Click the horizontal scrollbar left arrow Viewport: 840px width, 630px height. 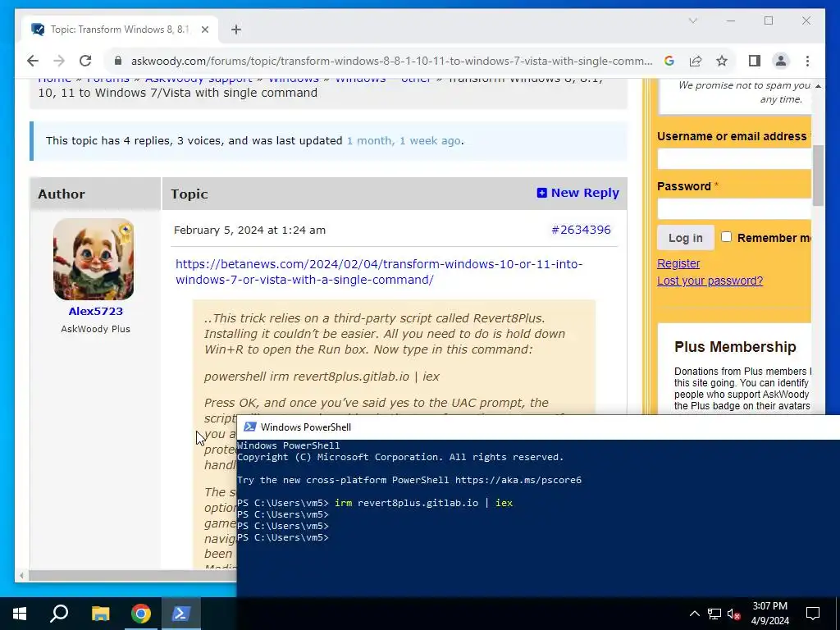pos(21,576)
